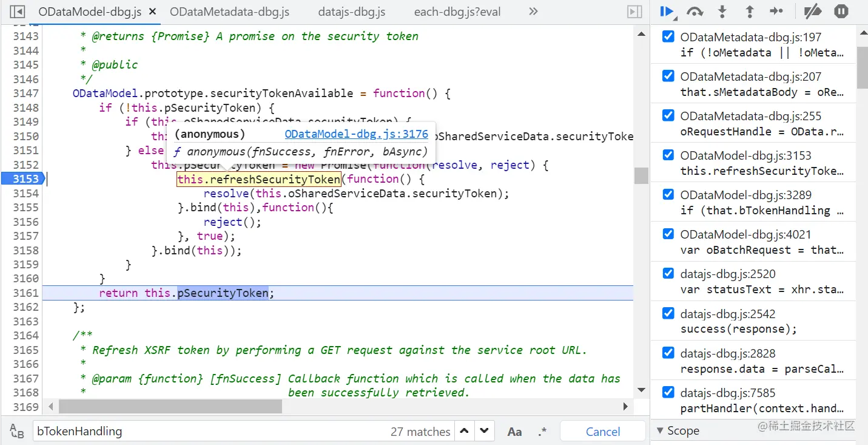Resume script execution
The image size is (868, 445).
(667, 11)
